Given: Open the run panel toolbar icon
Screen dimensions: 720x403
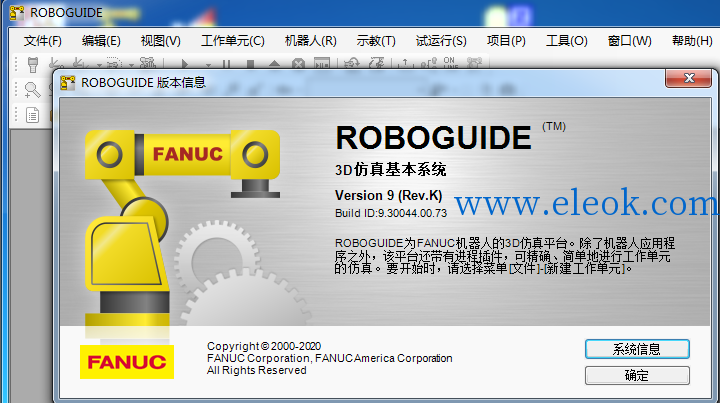Looking at the screenshot, I should point(322,63).
